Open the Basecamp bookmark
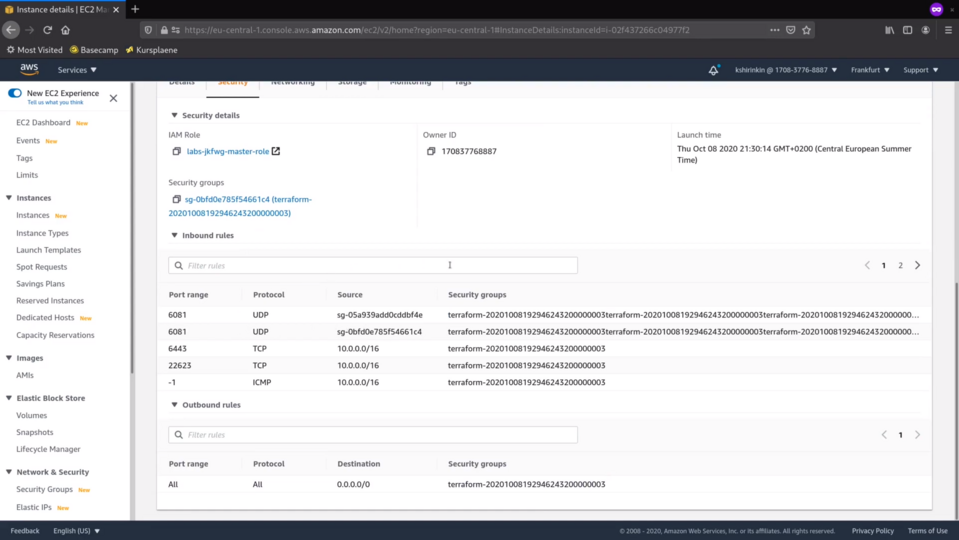 tap(94, 50)
